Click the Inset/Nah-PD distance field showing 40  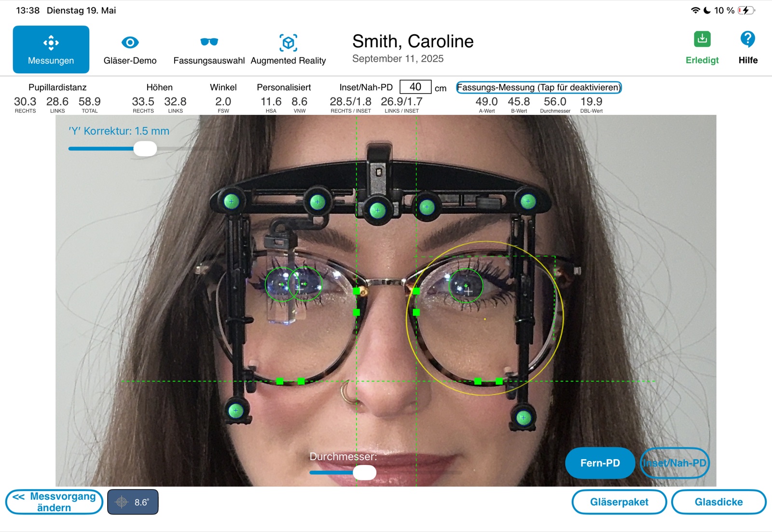click(x=415, y=87)
